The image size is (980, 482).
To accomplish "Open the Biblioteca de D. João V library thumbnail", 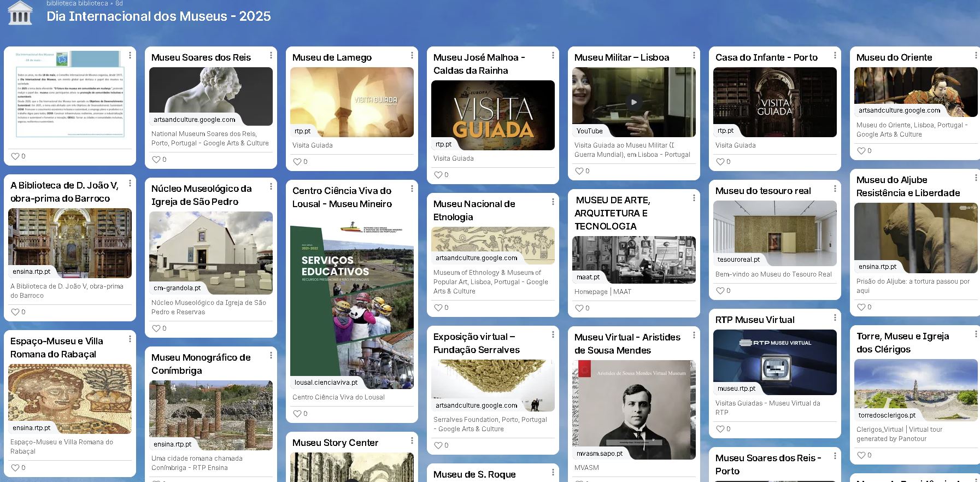I will point(70,243).
